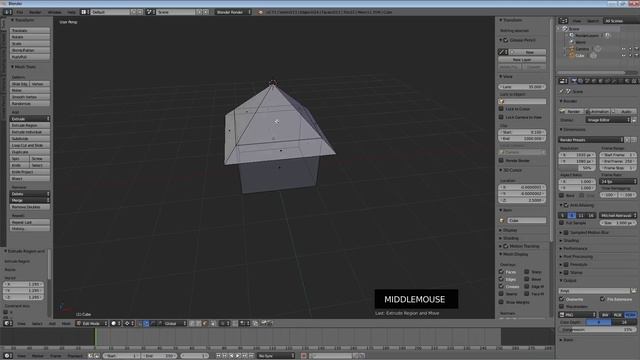The height and width of the screenshot is (360, 640).
Task: Click the red record keyframe button
Action: click(304, 356)
